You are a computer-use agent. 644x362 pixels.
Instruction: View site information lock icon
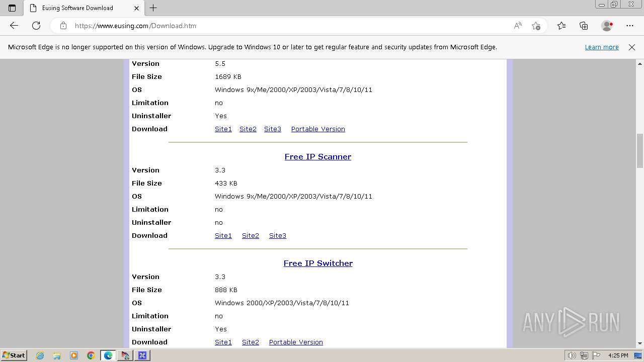click(x=63, y=26)
